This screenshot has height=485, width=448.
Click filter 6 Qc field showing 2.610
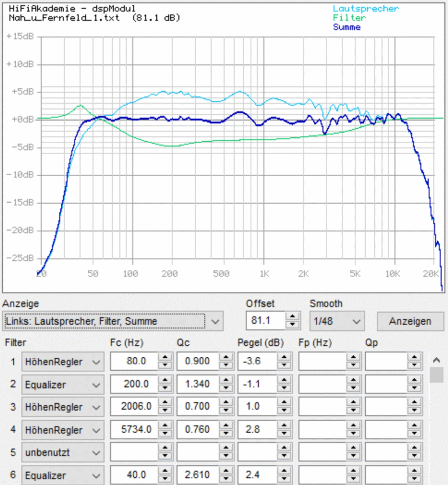tap(197, 476)
